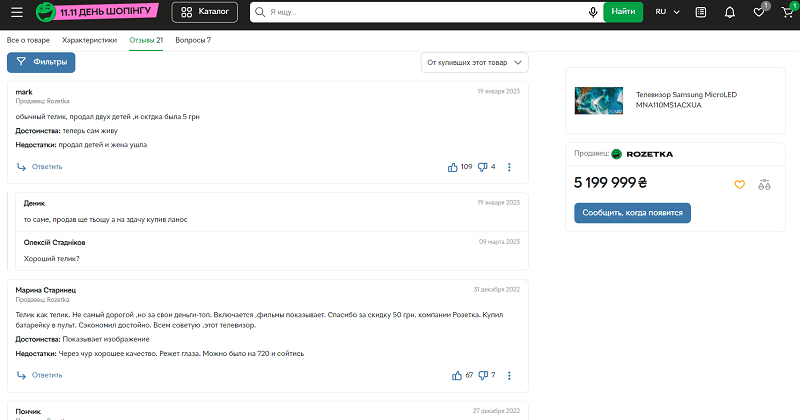Click reviewer name Пончик

pyautogui.click(x=28, y=411)
